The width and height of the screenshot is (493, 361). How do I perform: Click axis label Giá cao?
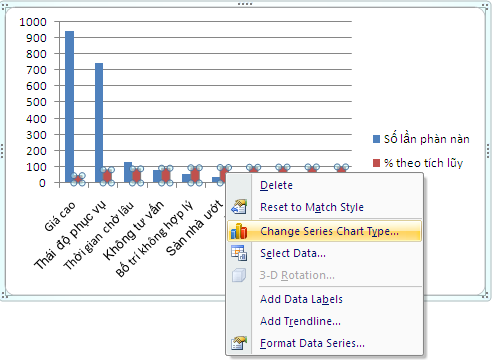point(60,216)
